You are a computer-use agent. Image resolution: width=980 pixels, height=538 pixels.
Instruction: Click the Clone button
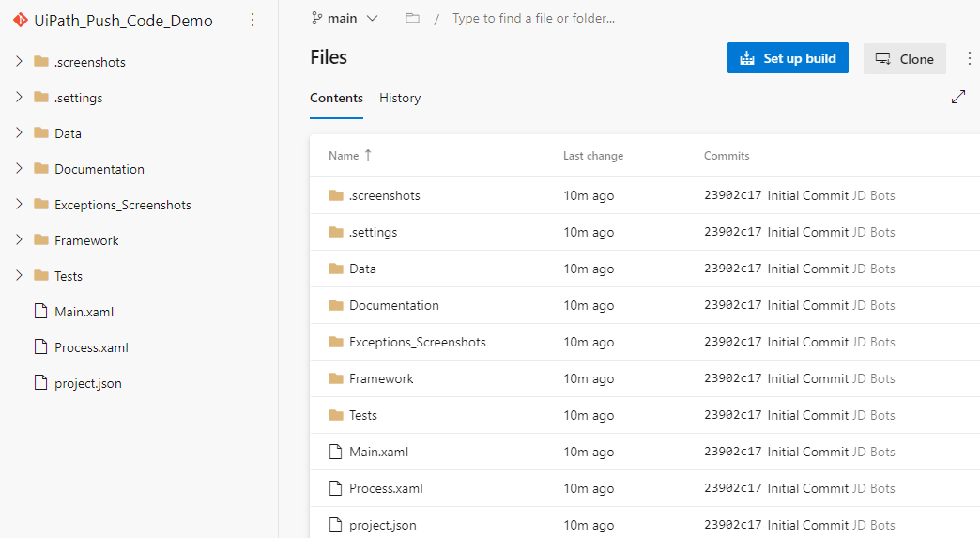click(904, 59)
